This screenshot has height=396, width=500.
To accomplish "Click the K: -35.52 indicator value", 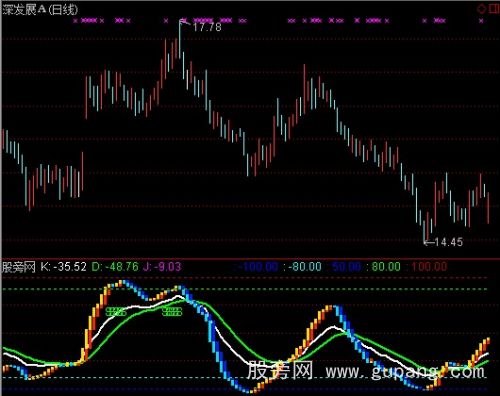I will click(x=63, y=267).
